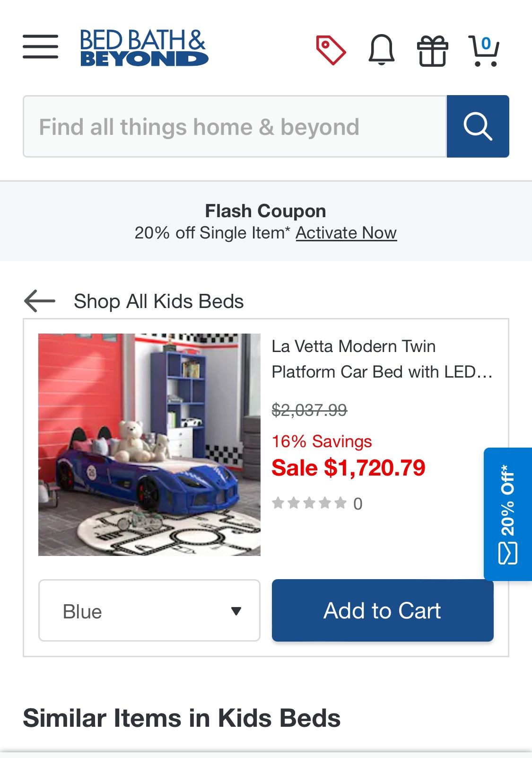Add the car bed to cart
The height and width of the screenshot is (758, 532).
(x=382, y=610)
